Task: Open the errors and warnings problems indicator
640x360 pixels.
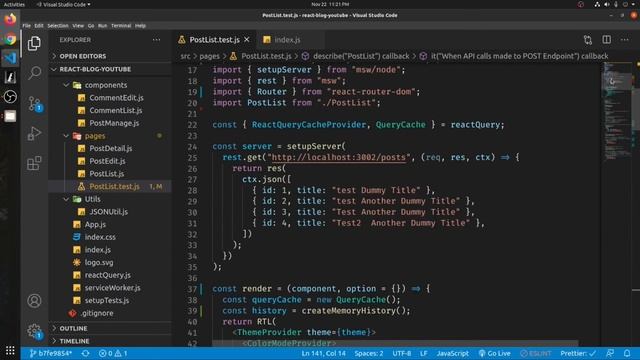Action: (113, 353)
